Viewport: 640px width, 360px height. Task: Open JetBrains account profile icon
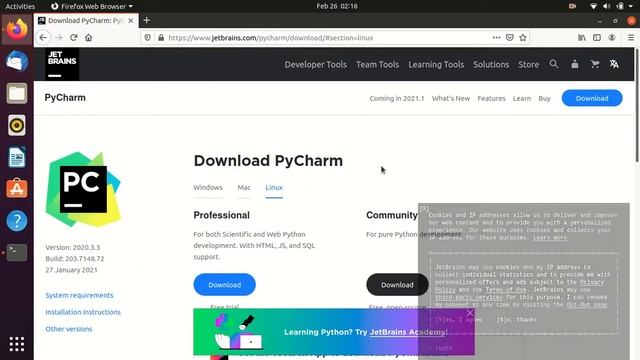pyautogui.click(x=575, y=64)
